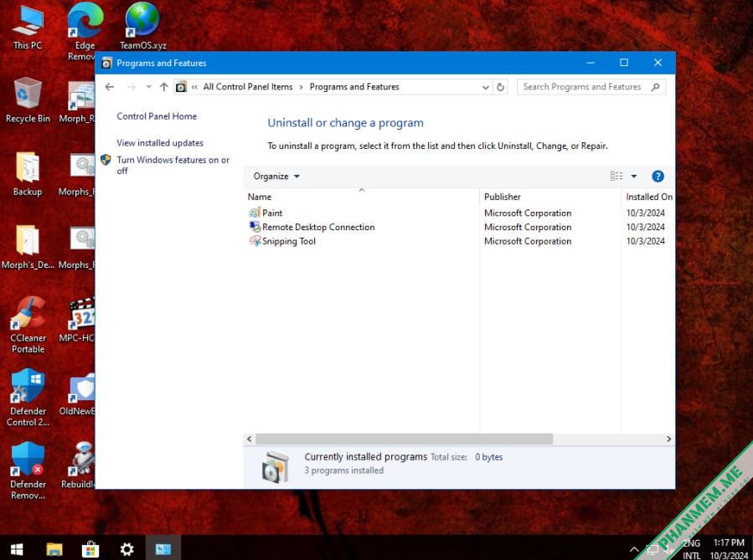Viewport: 753px width, 560px height.
Task: Open the Organize dropdown menu
Action: pos(276,177)
